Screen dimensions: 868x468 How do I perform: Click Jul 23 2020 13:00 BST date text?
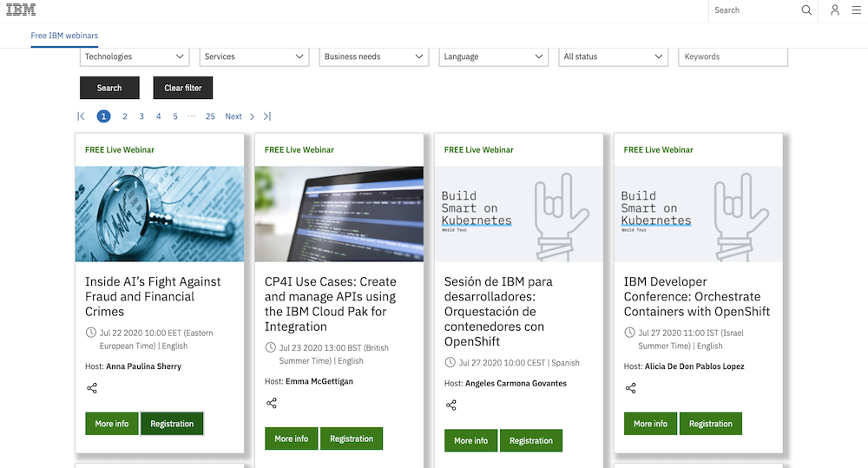(x=334, y=354)
